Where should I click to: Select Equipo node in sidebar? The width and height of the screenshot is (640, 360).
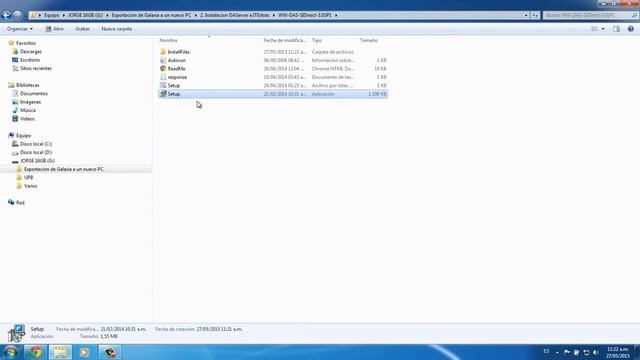click(23, 136)
